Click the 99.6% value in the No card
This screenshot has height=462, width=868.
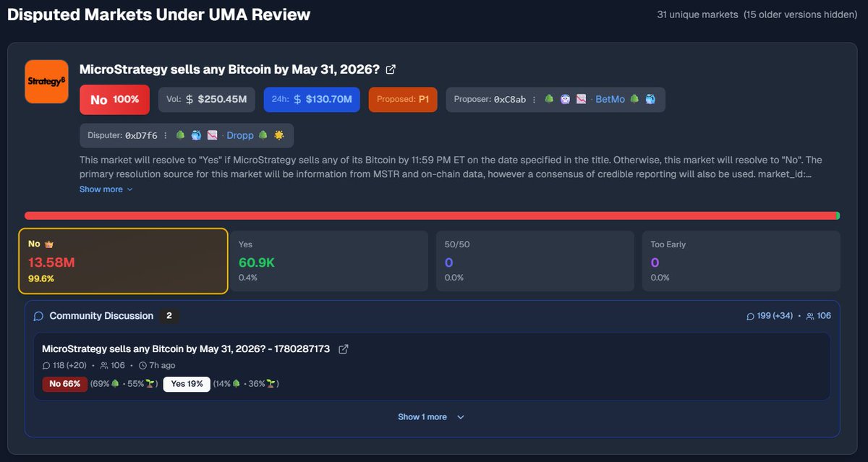(x=41, y=278)
